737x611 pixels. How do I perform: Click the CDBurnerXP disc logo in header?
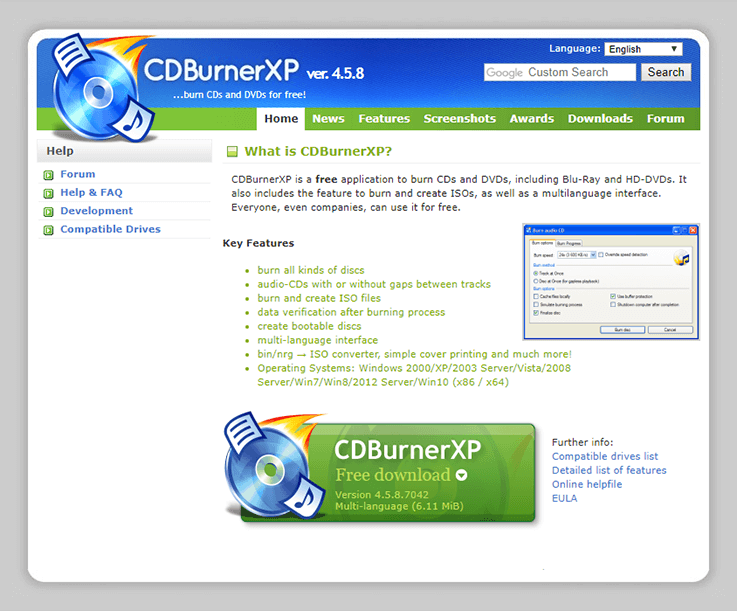[x=103, y=88]
